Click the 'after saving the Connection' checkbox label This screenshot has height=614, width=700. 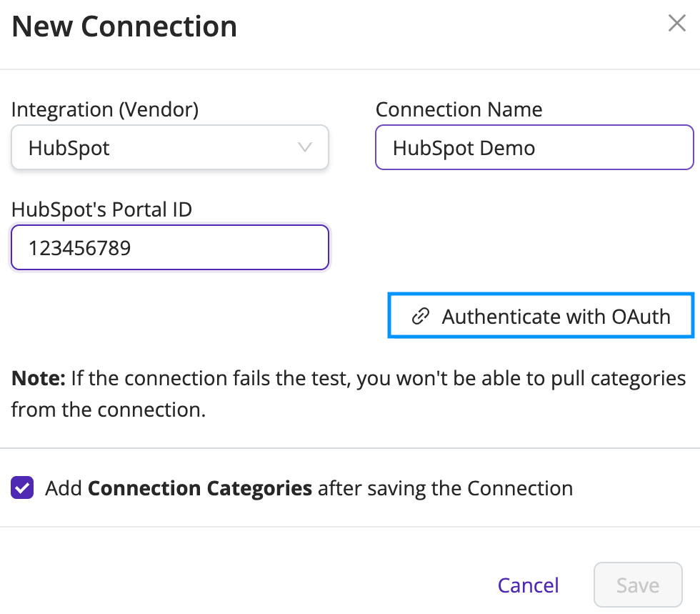445,488
